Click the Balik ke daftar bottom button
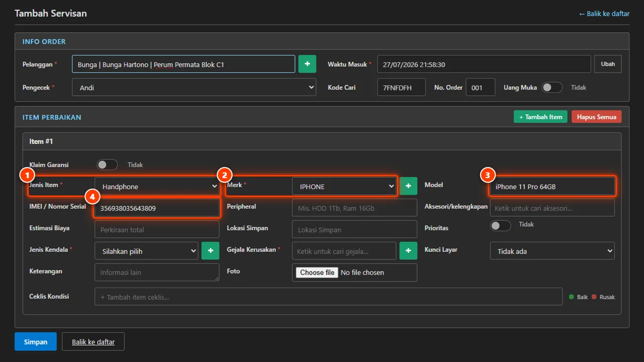The image size is (644, 362). [93, 342]
